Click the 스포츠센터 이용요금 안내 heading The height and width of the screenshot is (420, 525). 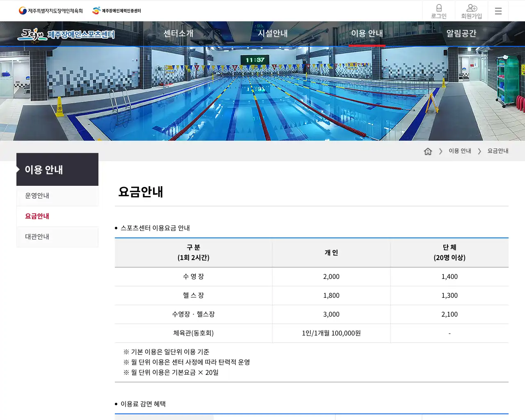155,228
